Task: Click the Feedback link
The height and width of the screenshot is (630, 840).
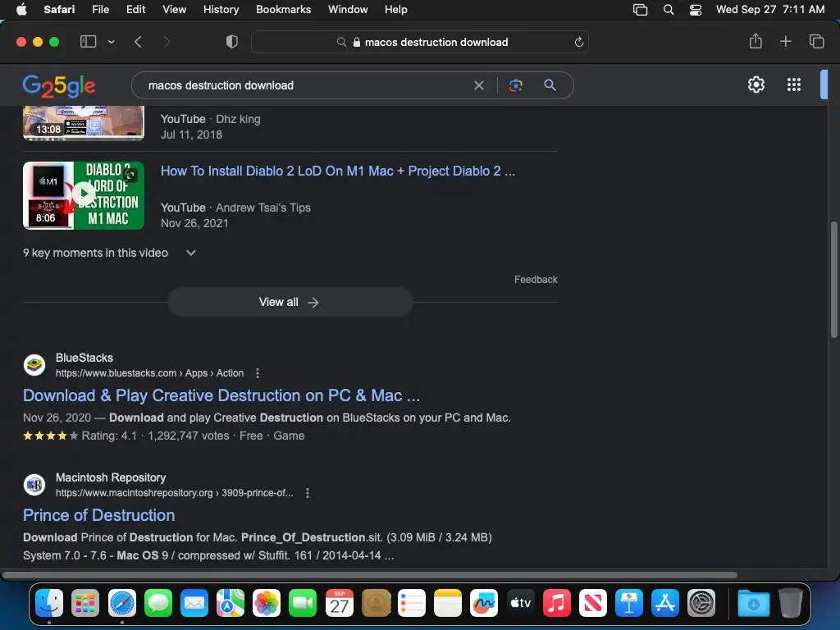Action: coord(536,280)
